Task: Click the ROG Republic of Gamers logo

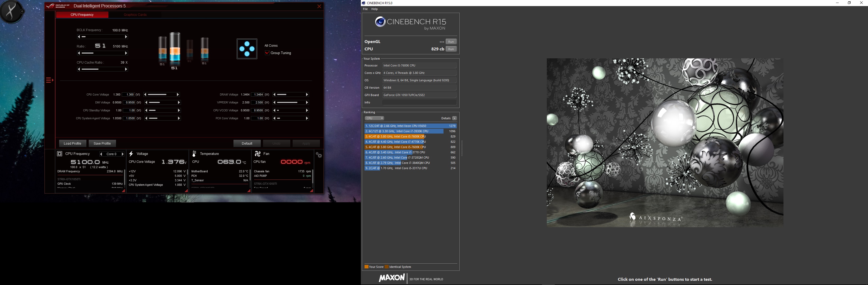Action: [x=58, y=6]
